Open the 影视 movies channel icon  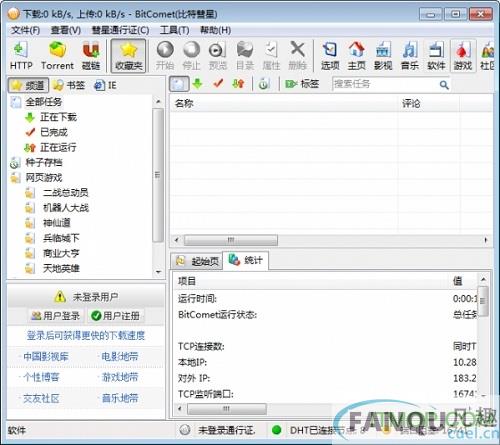pos(383,56)
